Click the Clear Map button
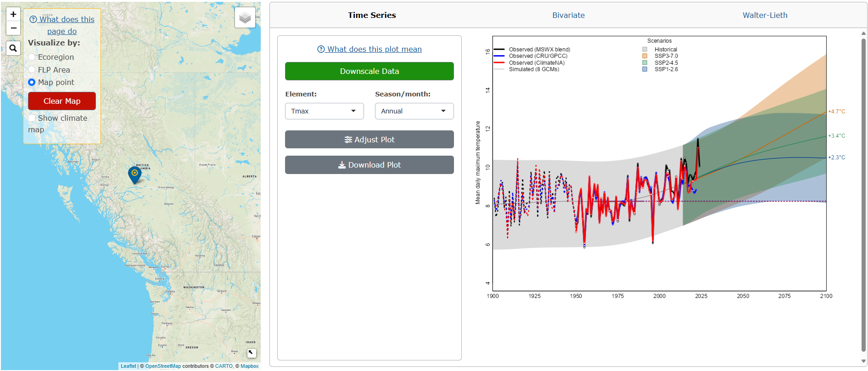 click(x=62, y=101)
